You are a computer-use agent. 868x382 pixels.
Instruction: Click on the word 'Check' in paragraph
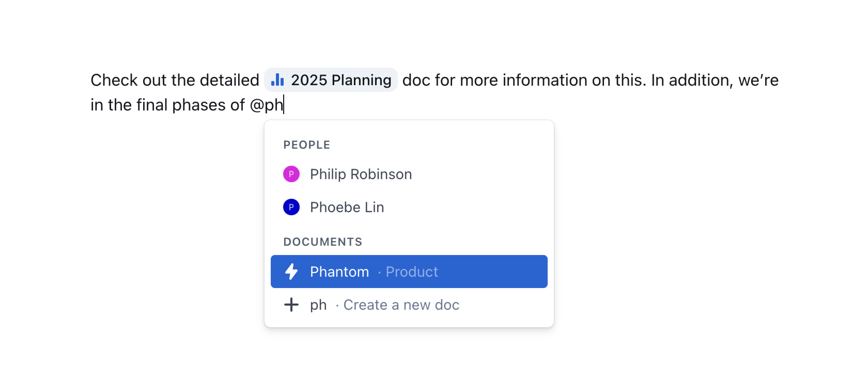pos(114,80)
